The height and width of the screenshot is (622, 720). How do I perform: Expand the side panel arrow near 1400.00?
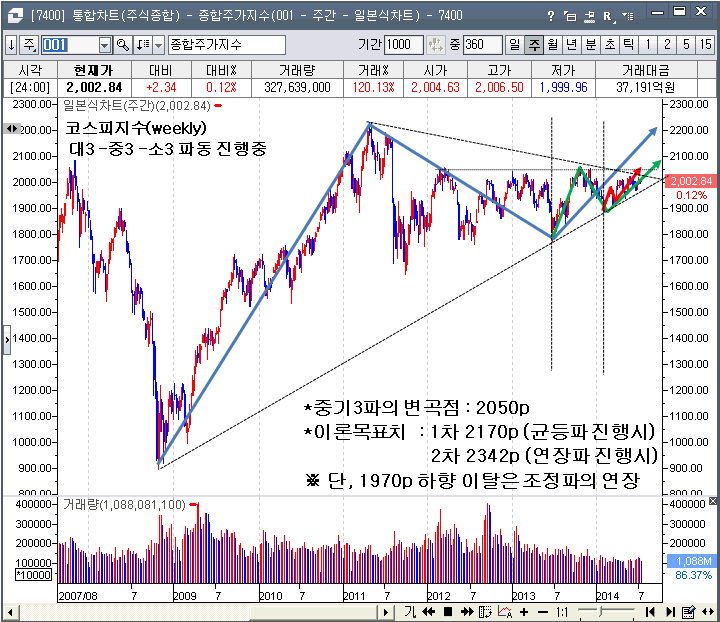tap(7, 340)
